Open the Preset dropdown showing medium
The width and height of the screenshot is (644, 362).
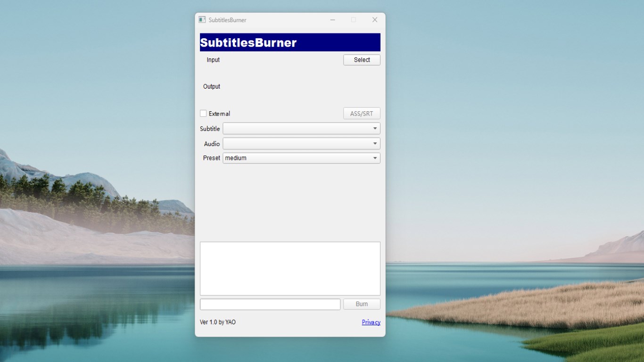[x=301, y=158]
